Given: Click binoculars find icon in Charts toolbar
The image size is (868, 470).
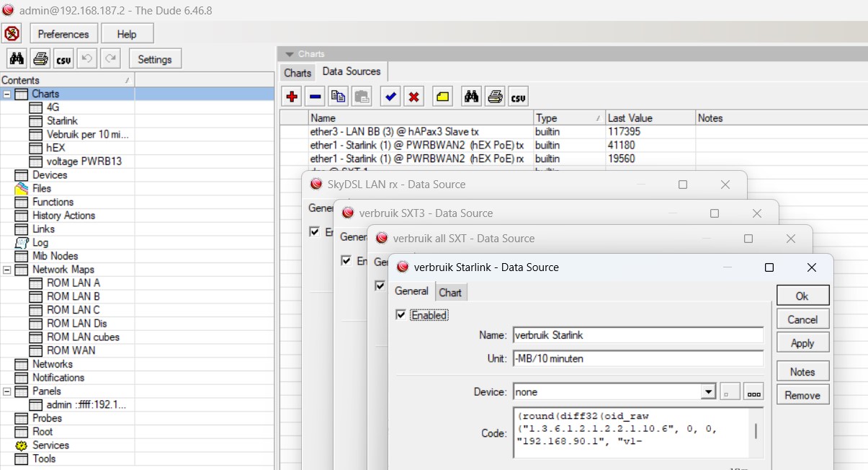Looking at the screenshot, I should (471, 97).
